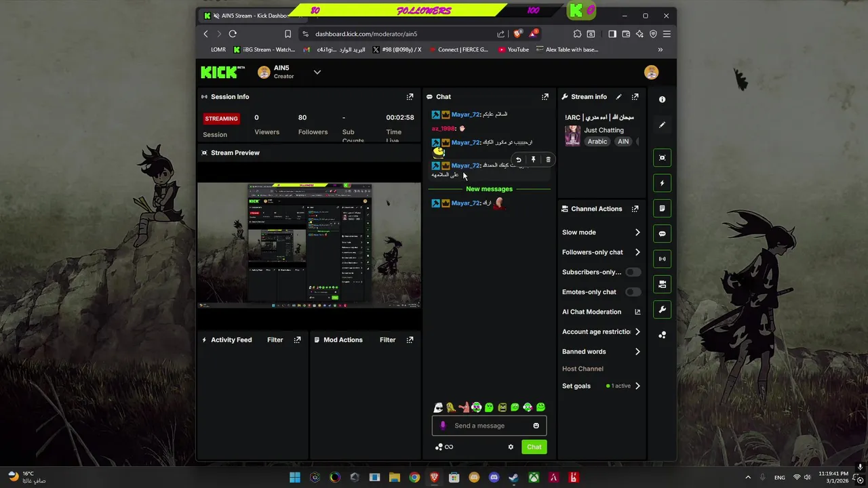
Task: Click the clip capture icon in sidebar
Action: coord(663,158)
